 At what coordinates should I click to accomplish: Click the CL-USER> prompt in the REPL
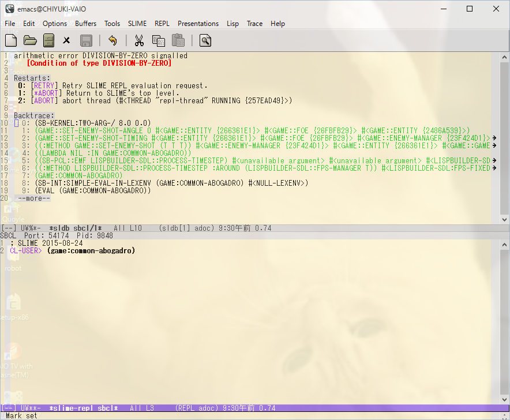[26, 250]
